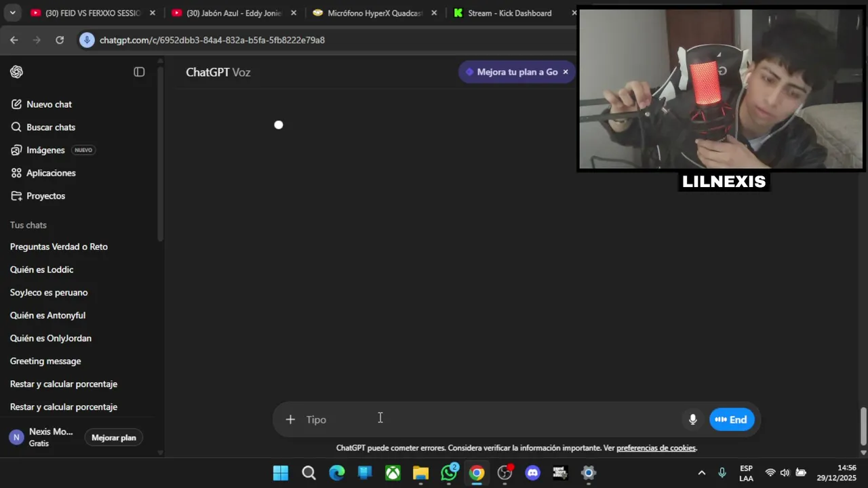Reload the page with refresh icon
868x488 pixels.
point(60,40)
